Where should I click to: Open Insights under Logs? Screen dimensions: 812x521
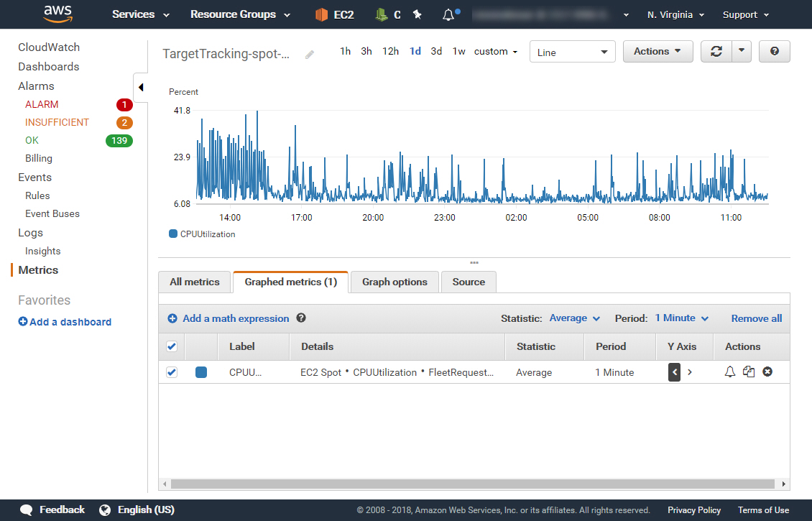pos(43,252)
